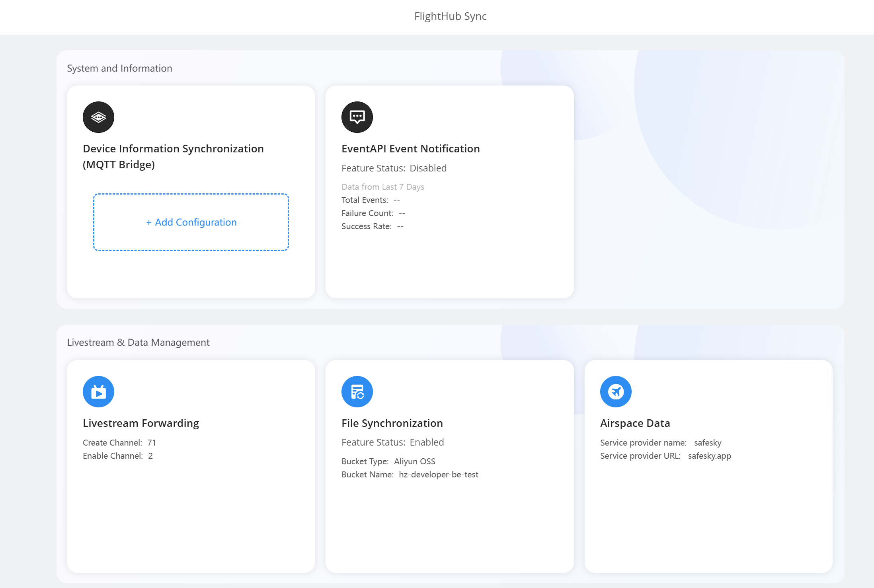
Task: Click the MQTT Bridge device sync icon
Action: click(x=98, y=117)
